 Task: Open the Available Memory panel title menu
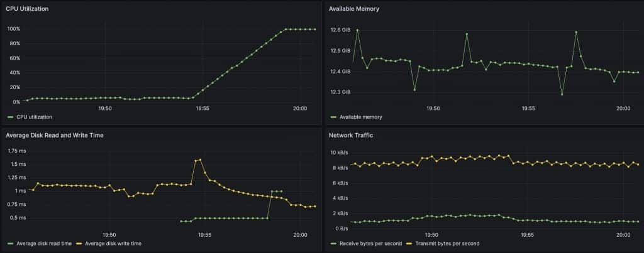(x=353, y=9)
